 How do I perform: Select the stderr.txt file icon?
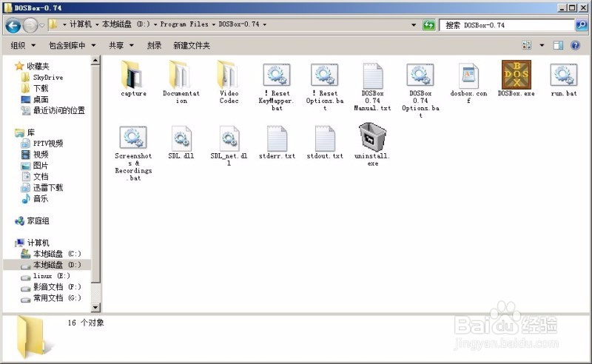[x=277, y=138]
